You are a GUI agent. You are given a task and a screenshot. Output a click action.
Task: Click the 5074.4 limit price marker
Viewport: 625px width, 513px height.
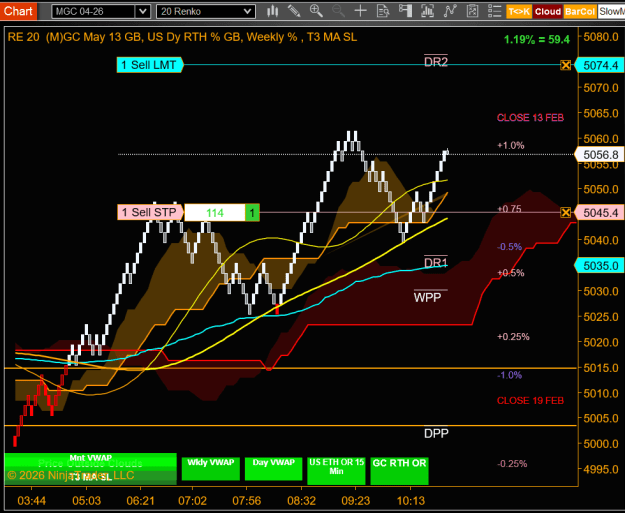[x=599, y=65]
